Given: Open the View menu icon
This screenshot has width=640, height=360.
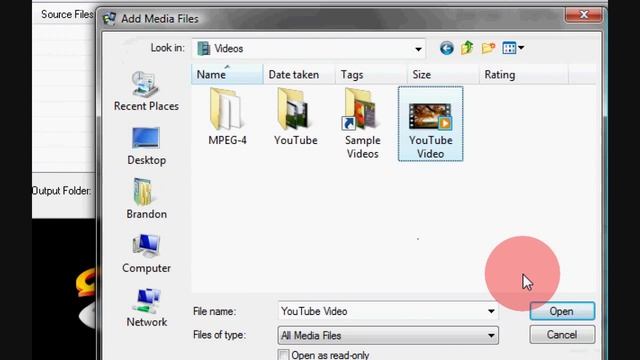Looking at the screenshot, I should (509, 48).
